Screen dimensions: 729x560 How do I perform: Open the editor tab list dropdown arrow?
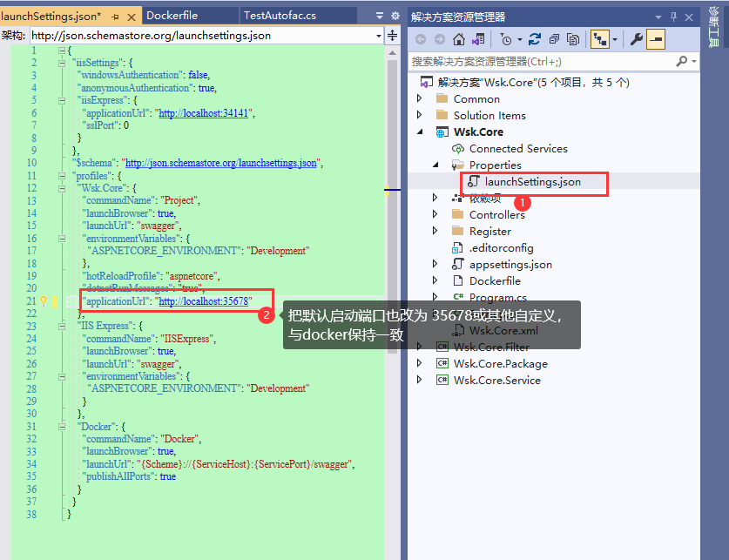point(380,16)
